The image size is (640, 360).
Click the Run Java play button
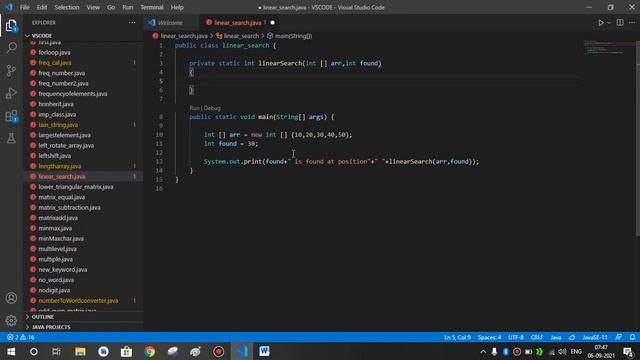click(601, 23)
